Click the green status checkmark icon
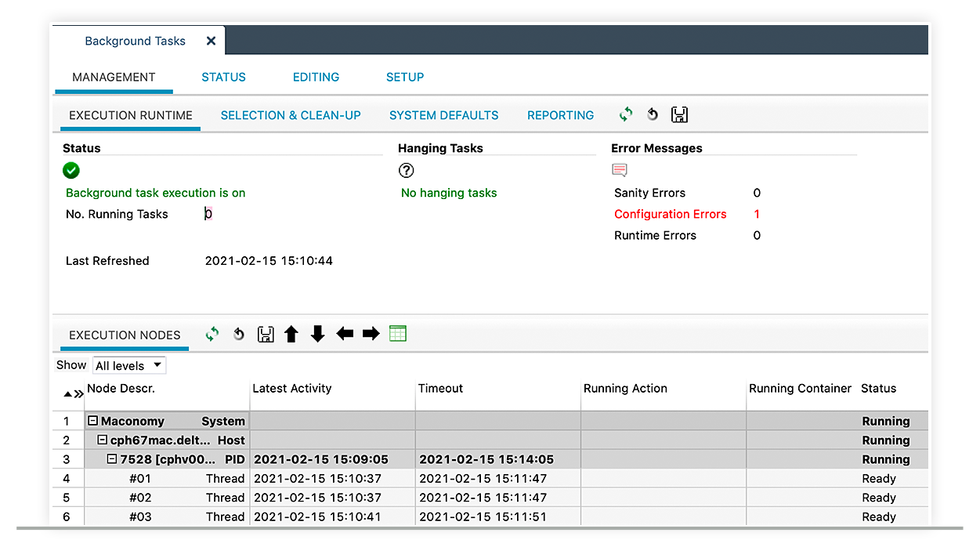Viewport: 980px width, 547px height. point(71,170)
